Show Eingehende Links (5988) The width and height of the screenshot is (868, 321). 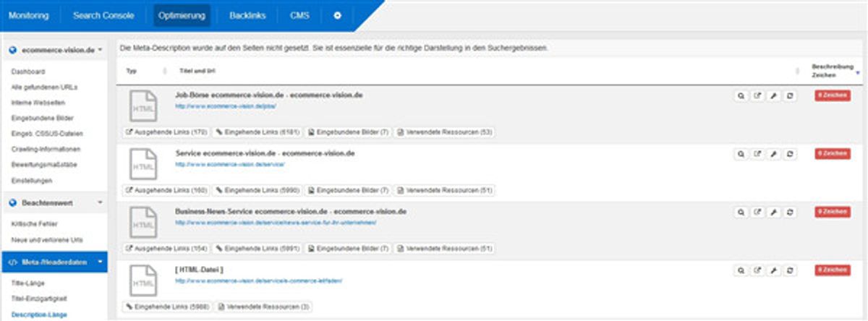[x=166, y=307]
